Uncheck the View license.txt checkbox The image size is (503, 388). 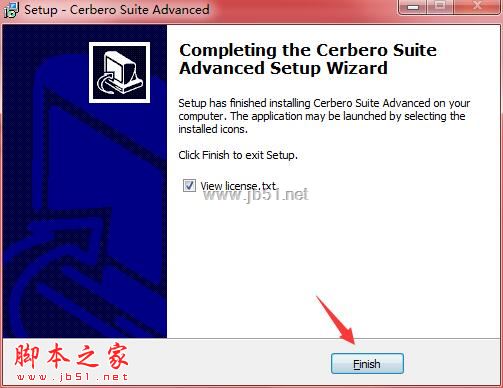[189, 185]
